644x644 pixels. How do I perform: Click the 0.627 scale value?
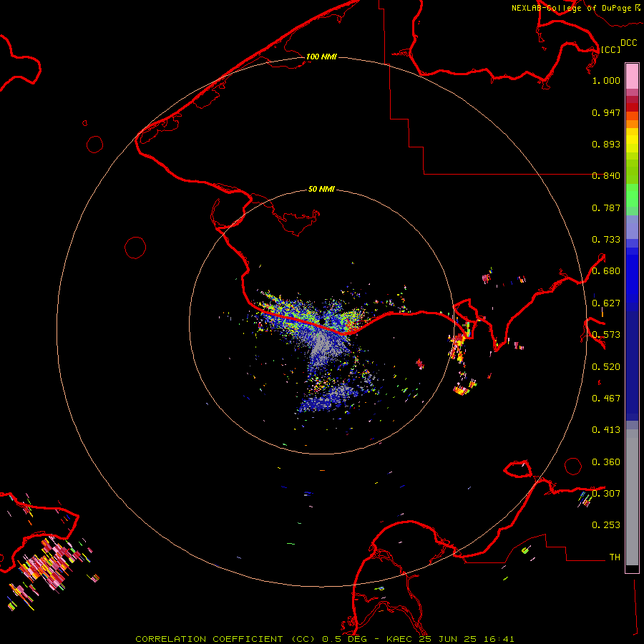click(606, 303)
